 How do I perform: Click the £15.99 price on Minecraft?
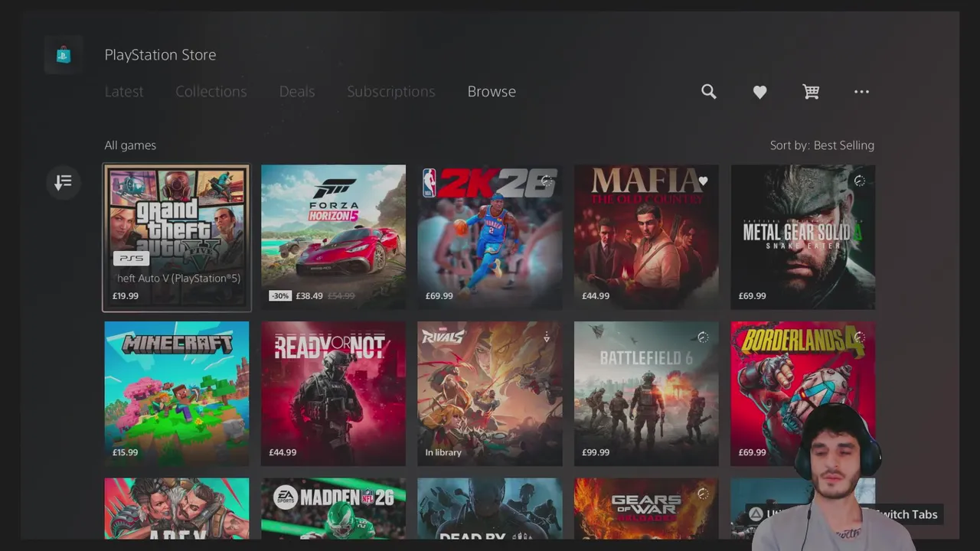click(x=126, y=452)
